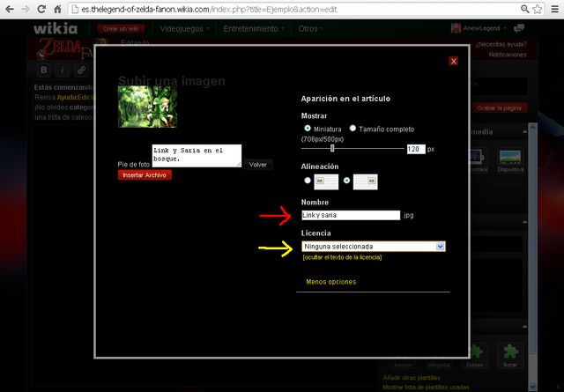Click Mostrar lista de plantillas usadas link
This screenshot has height=392, width=564.
coord(426,388)
